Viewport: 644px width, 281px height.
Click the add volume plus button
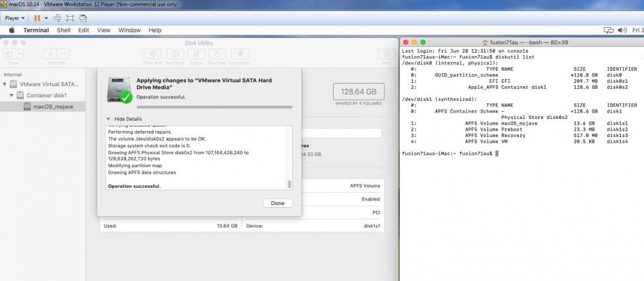pos(50,54)
